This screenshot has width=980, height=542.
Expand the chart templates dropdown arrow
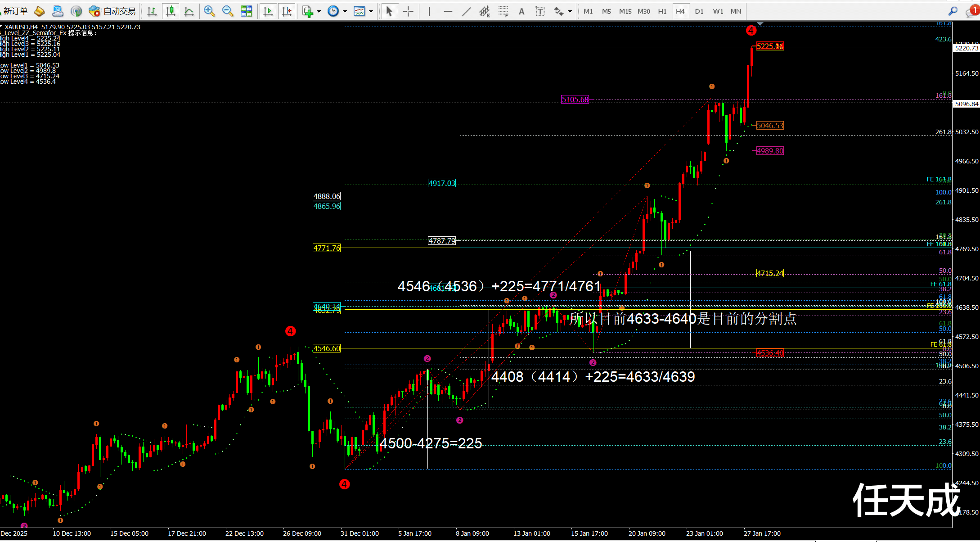(x=371, y=11)
